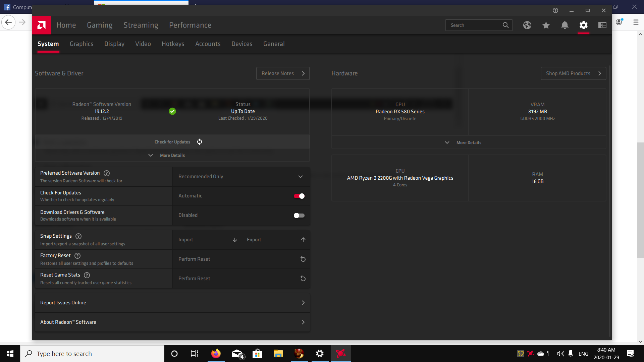Open the Gaming section
The height and width of the screenshot is (362, 644).
(x=100, y=25)
